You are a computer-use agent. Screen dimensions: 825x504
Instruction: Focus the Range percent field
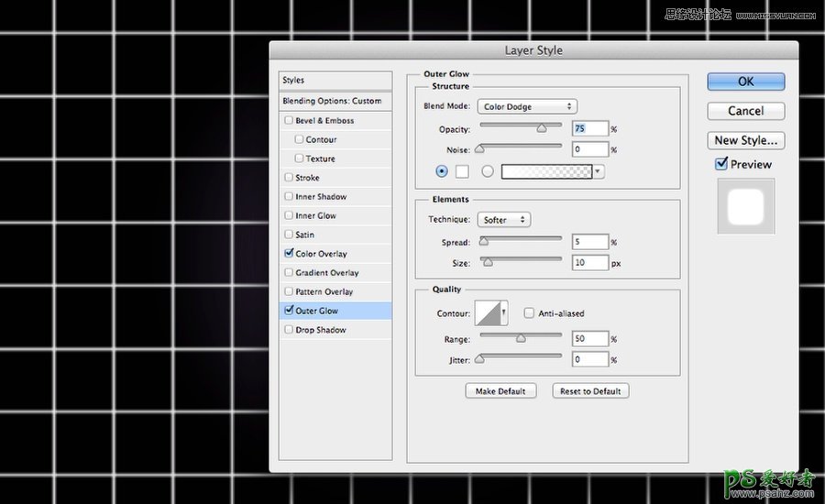point(590,339)
